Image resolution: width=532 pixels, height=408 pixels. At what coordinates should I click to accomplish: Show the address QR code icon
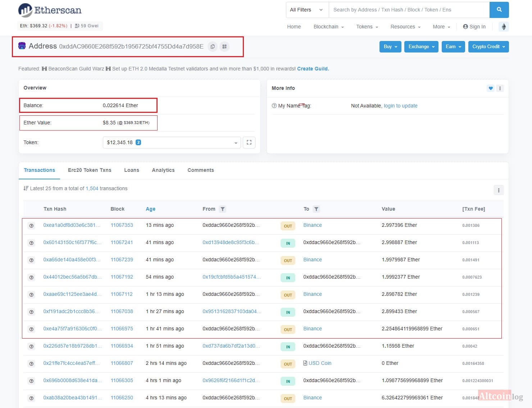[224, 46]
